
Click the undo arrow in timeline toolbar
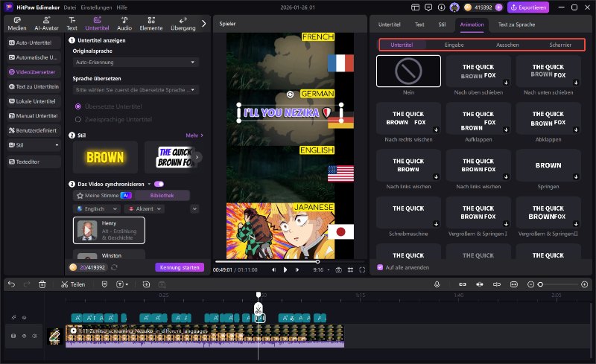[10, 284]
